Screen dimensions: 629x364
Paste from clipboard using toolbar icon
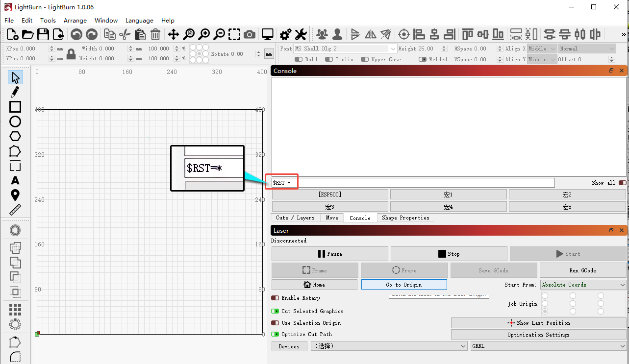click(140, 34)
